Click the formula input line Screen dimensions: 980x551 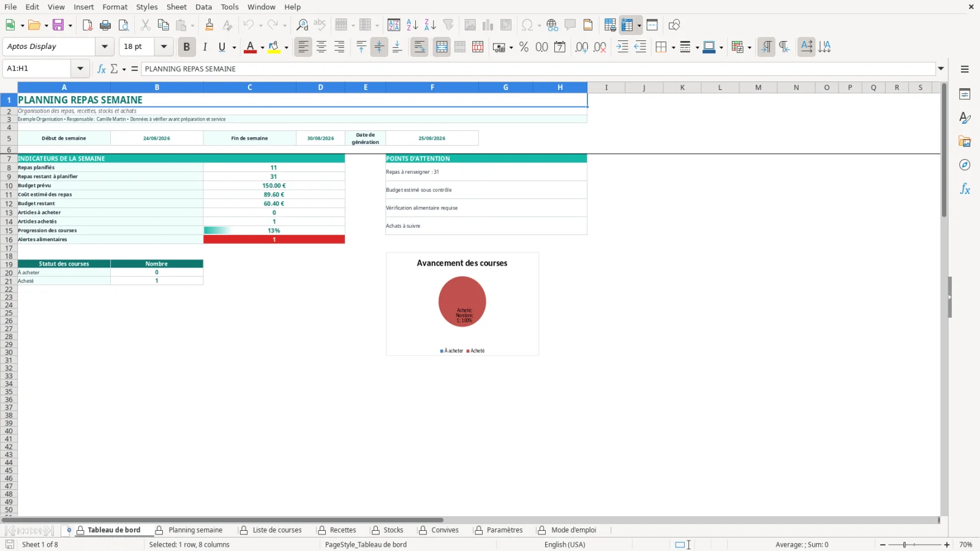coord(538,69)
